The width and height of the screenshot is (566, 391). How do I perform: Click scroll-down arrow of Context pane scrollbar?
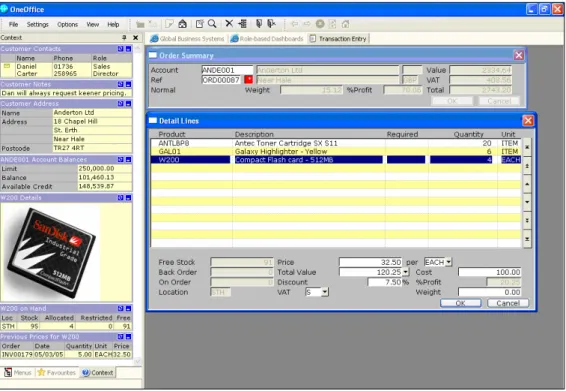tap(137, 361)
